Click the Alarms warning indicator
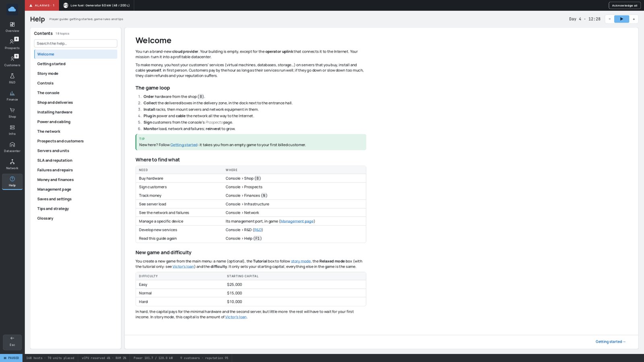This screenshot has width=644, height=362. click(x=42, y=5)
